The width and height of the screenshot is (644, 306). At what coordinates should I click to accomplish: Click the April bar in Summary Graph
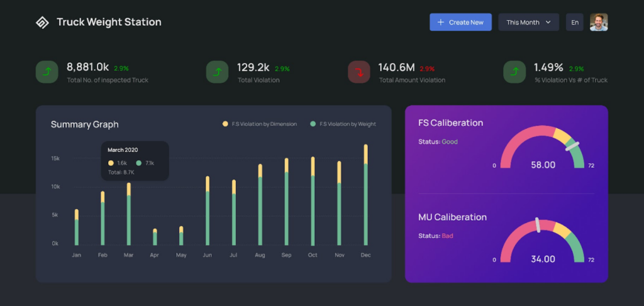tap(155, 237)
